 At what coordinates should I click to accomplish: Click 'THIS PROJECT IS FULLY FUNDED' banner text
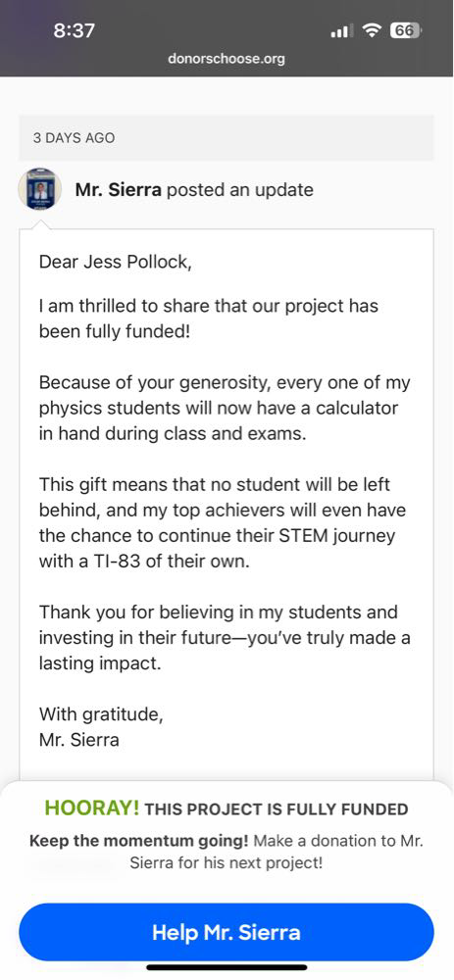pyautogui.click(x=277, y=809)
